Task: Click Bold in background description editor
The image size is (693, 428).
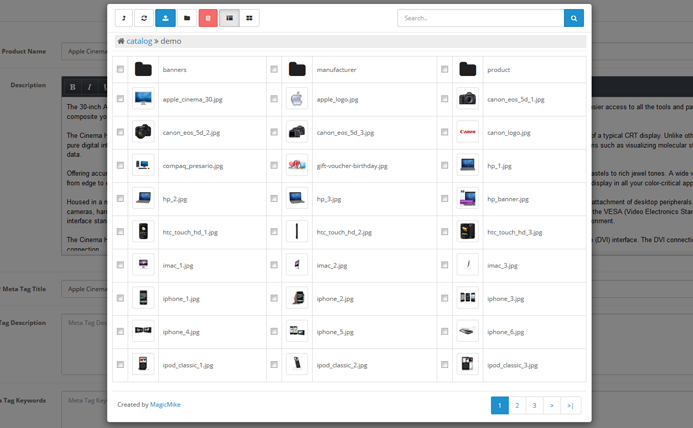Action: point(73,87)
